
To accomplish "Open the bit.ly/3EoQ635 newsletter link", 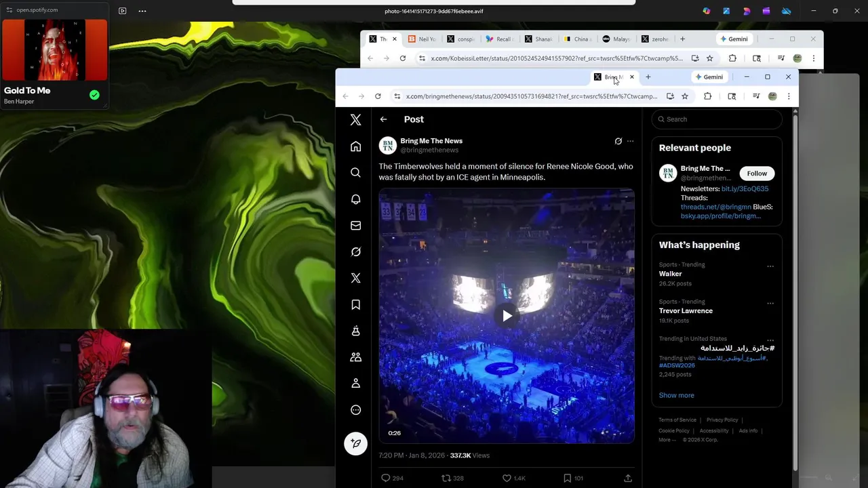I will [x=745, y=189].
